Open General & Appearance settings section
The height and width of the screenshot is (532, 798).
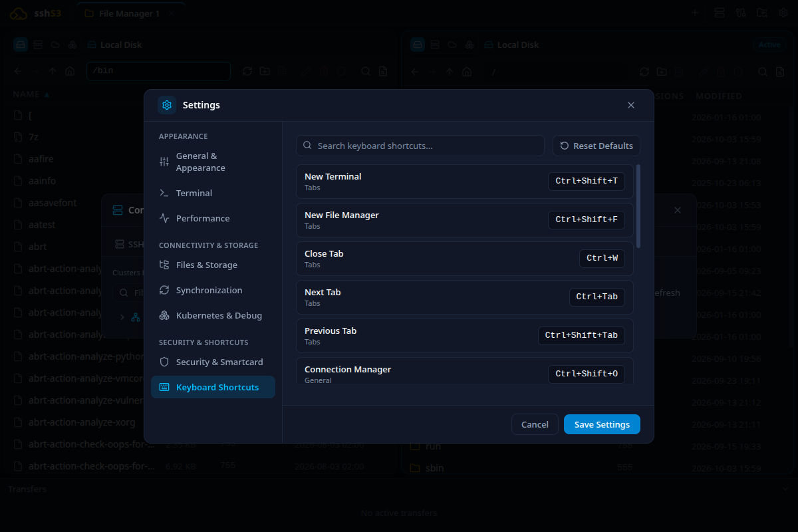pos(213,162)
